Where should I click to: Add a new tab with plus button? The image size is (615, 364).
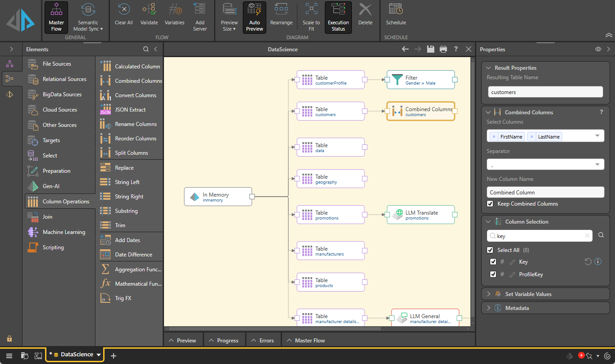[114, 356]
